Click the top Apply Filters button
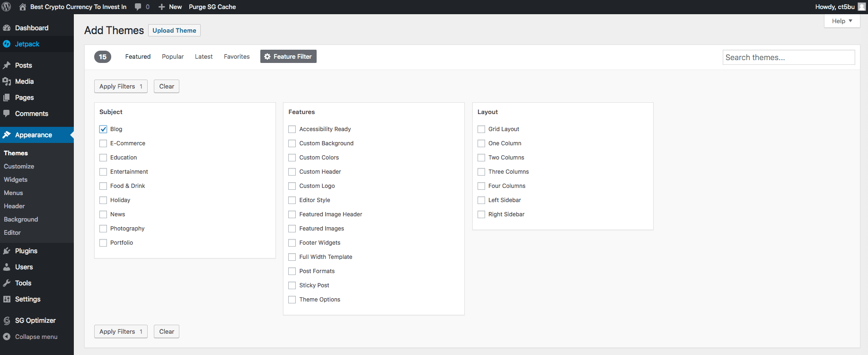 click(x=121, y=86)
